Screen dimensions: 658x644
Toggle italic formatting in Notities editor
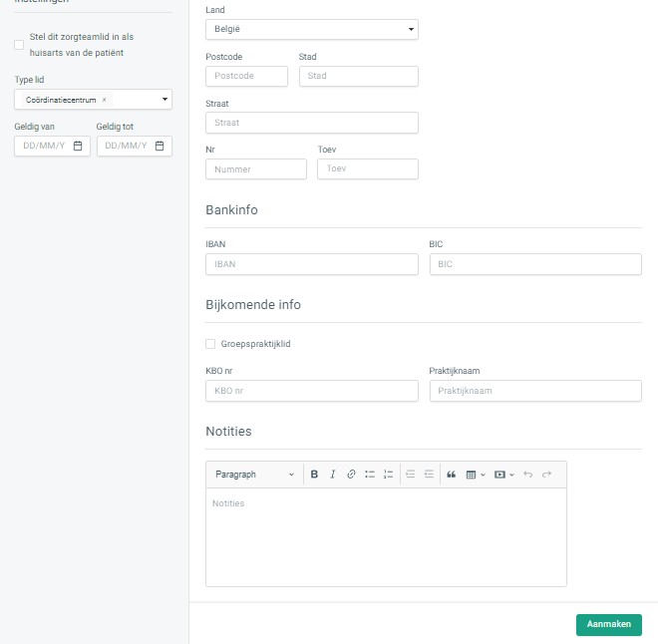click(x=332, y=475)
